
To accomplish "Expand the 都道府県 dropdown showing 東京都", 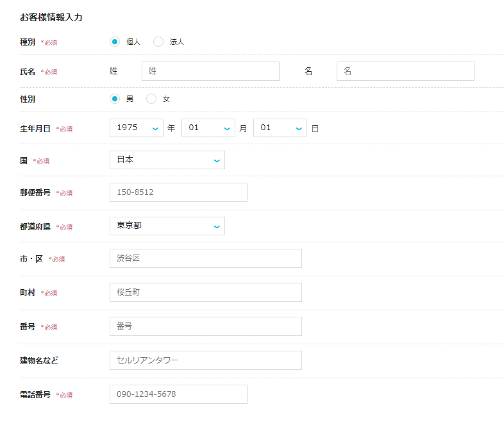I will [x=167, y=226].
